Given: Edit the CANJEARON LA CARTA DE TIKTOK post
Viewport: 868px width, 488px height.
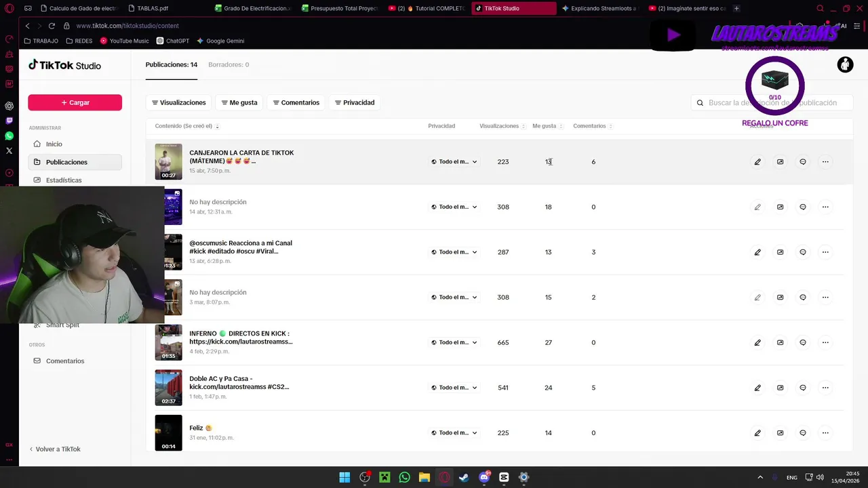Looking at the screenshot, I should pos(757,162).
